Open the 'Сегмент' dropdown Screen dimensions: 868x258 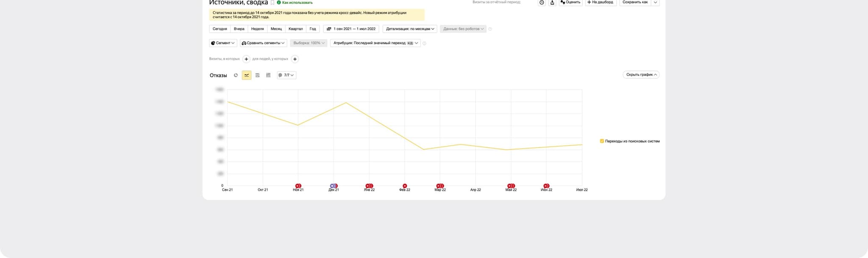[223, 43]
